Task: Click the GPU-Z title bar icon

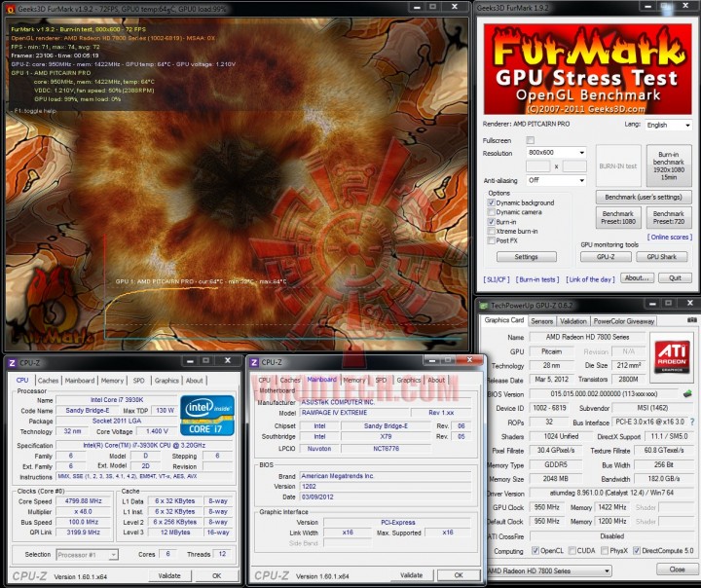Action: 483,306
